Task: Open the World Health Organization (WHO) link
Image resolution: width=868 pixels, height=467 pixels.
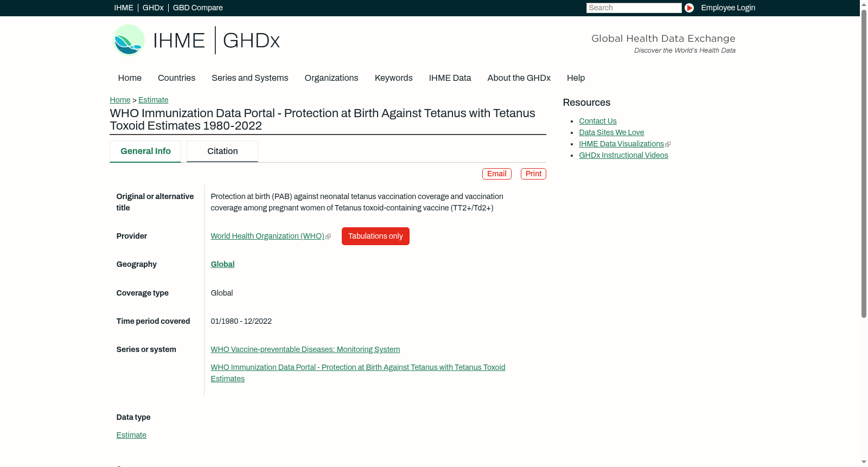Action: pyautogui.click(x=267, y=236)
